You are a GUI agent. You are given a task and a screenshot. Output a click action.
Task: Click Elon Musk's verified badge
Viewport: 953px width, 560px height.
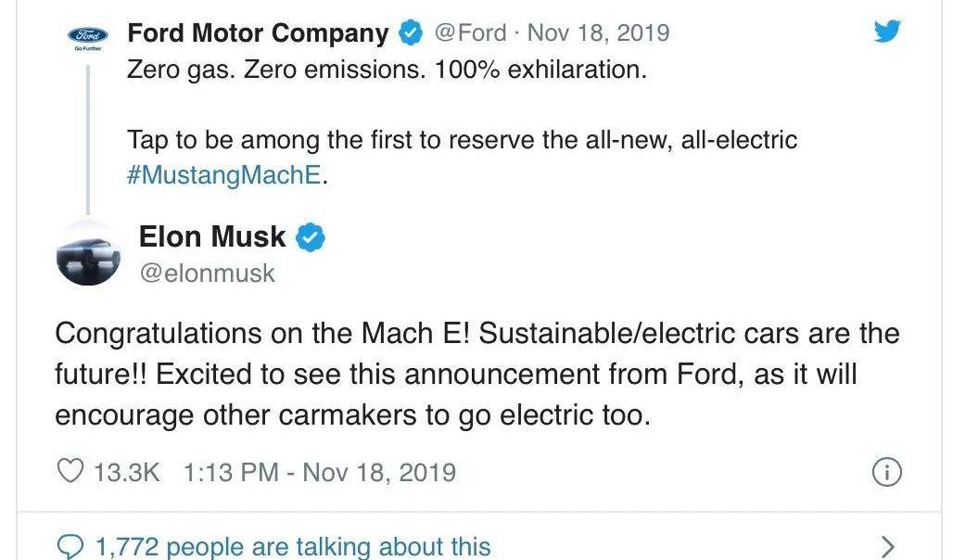coord(310,237)
